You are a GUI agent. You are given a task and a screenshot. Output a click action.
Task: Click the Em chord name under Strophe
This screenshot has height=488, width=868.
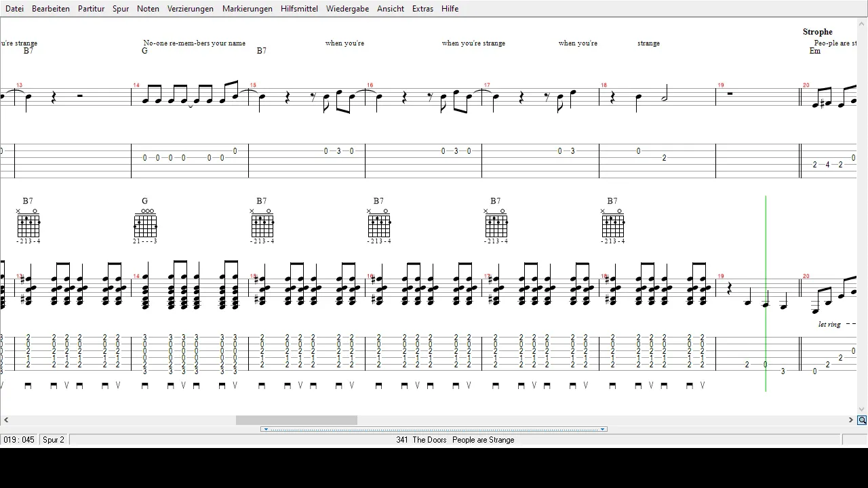click(x=815, y=51)
